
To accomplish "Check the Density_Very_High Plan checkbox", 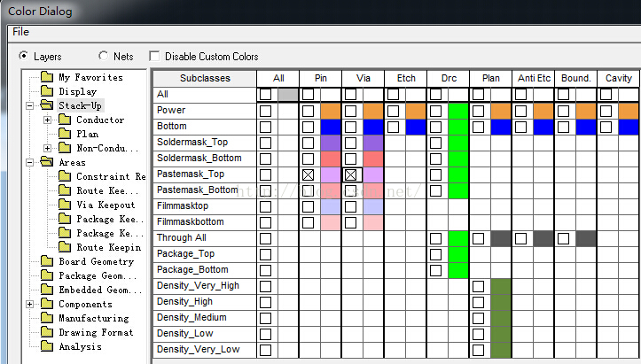I will [x=479, y=286].
